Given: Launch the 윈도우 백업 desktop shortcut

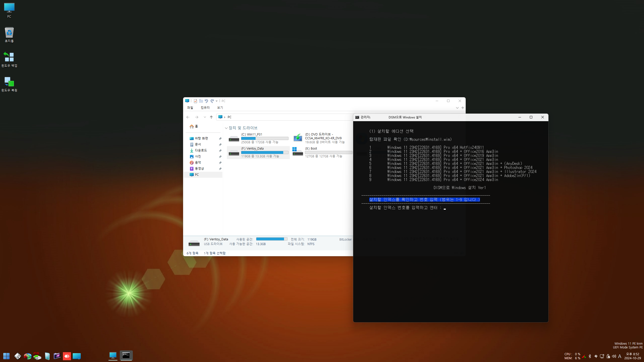Looking at the screenshot, I should [x=9, y=59].
